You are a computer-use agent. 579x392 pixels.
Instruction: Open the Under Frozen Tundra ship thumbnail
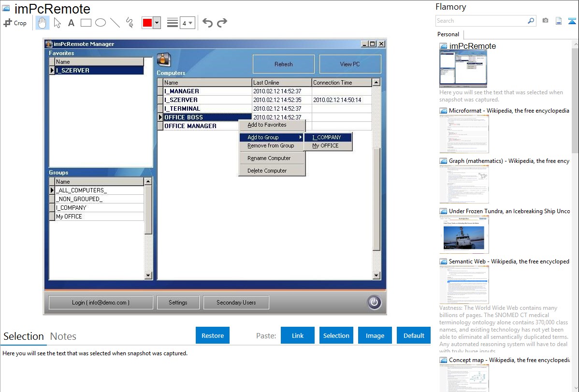(x=464, y=234)
